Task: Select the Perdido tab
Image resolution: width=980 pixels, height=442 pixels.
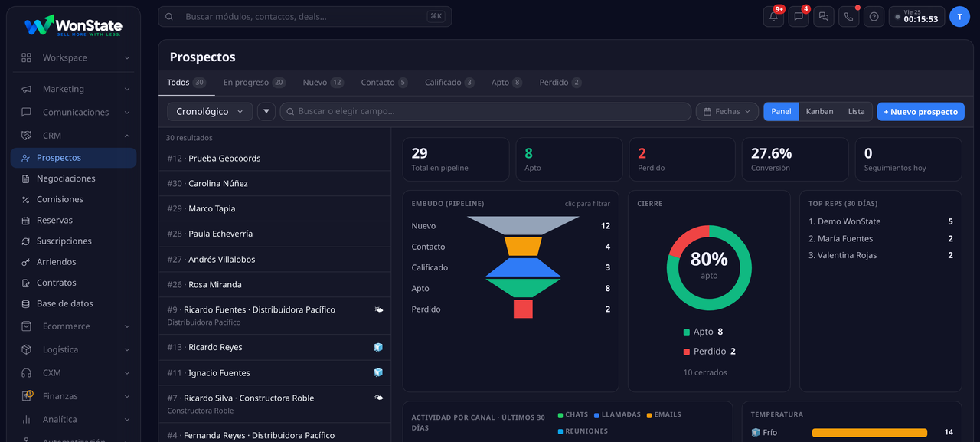Action: coord(560,82)
